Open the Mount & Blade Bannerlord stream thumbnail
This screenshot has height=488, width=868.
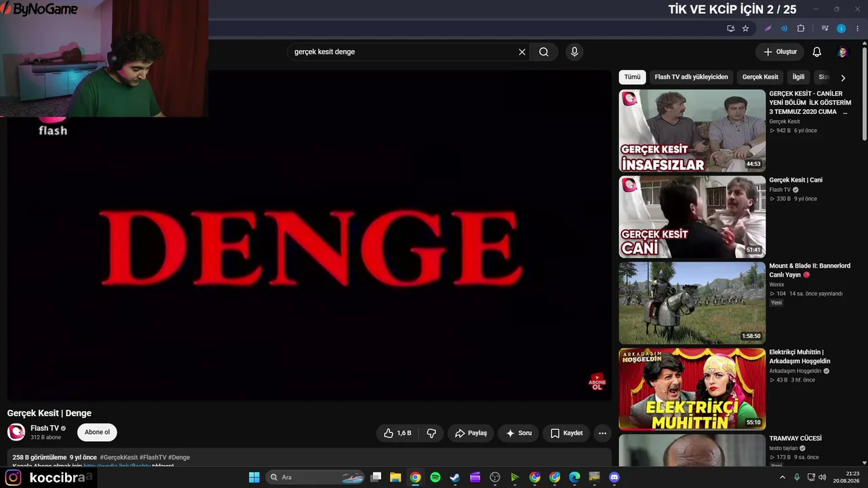692,303
